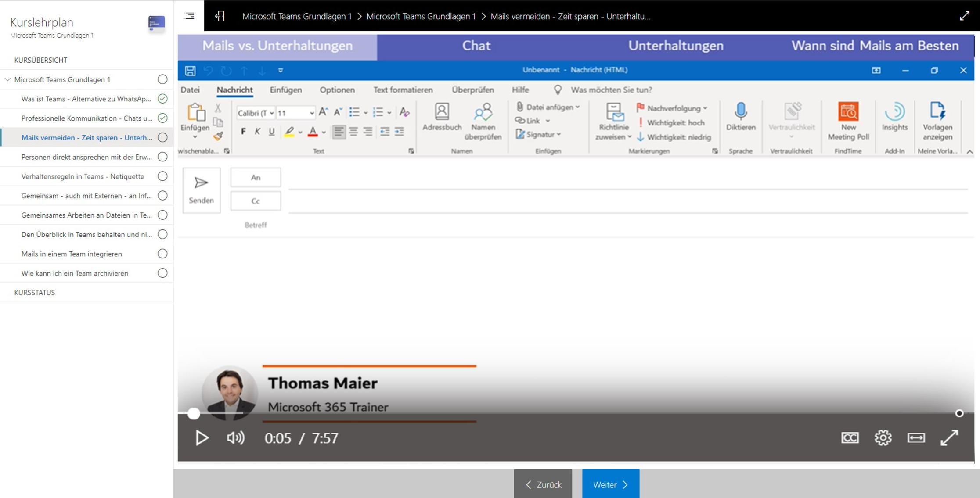Increase font size with A up icon

point(323,112)
